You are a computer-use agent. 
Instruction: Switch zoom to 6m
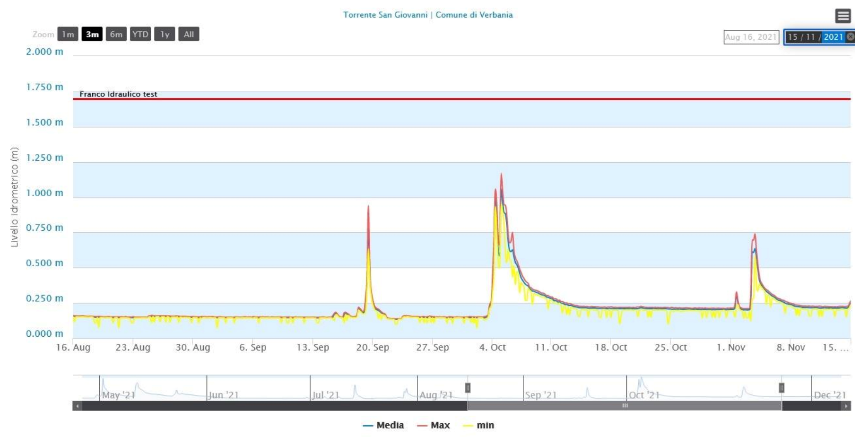(116, 34)
